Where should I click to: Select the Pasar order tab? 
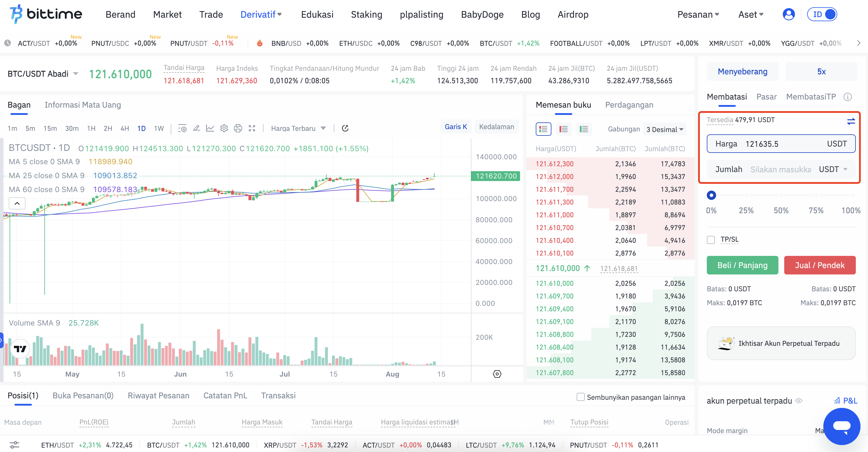click(766, 97)
